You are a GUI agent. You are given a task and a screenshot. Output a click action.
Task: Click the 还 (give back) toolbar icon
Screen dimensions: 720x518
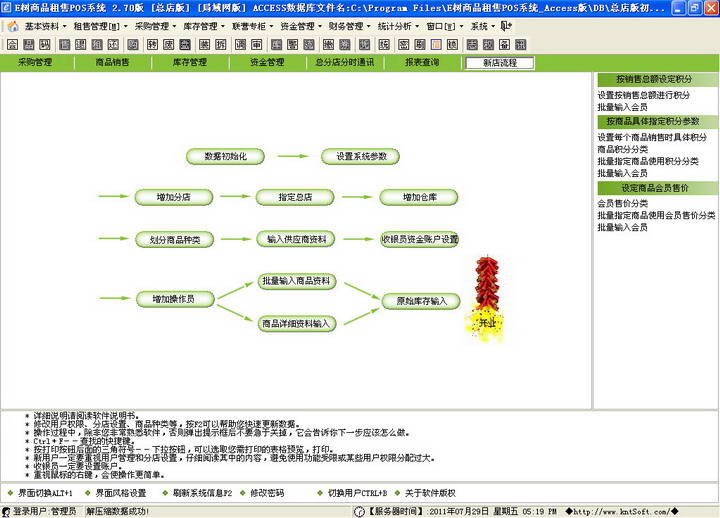113,45
